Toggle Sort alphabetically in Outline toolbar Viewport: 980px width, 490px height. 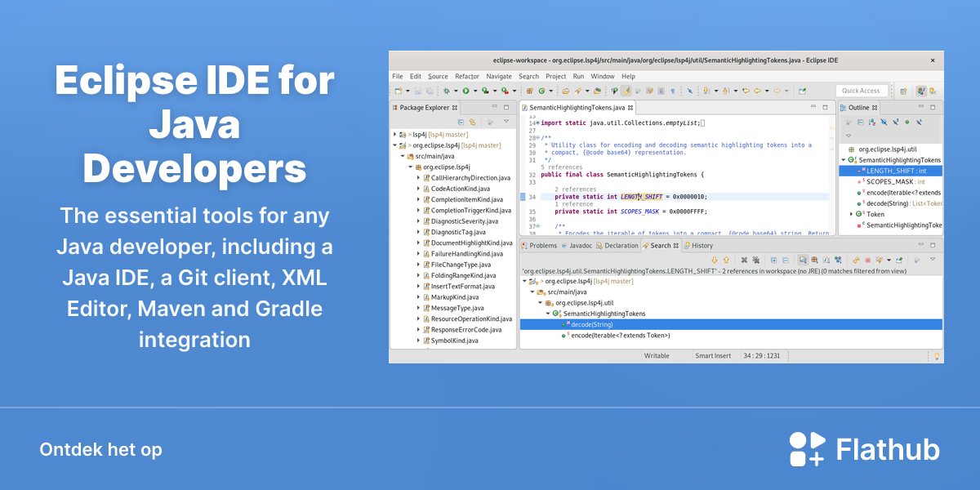click(x=871, y=122)
